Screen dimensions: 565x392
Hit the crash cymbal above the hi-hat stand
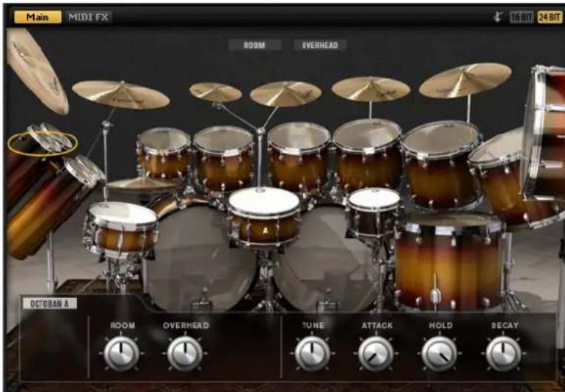pos(121,95)
